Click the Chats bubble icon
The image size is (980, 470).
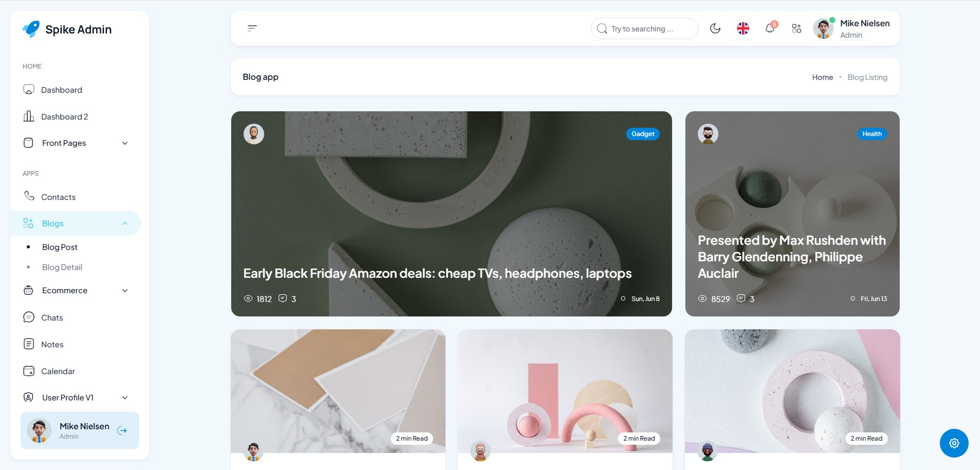[29, 317]
